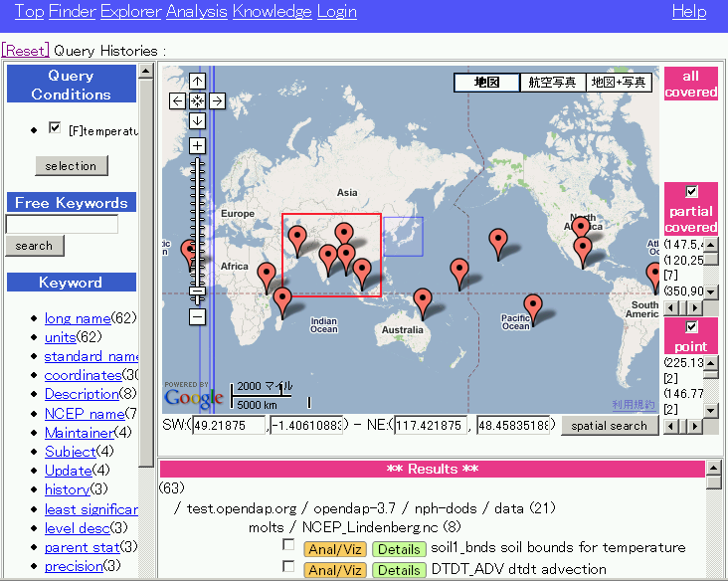Toggle the point checkbox

[691, 327]
